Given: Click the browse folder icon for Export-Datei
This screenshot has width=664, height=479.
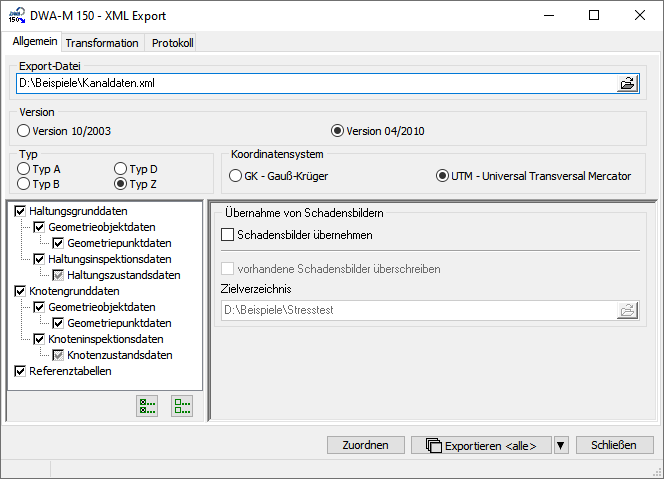Looking at the screenshot, I should coord(627,84).
